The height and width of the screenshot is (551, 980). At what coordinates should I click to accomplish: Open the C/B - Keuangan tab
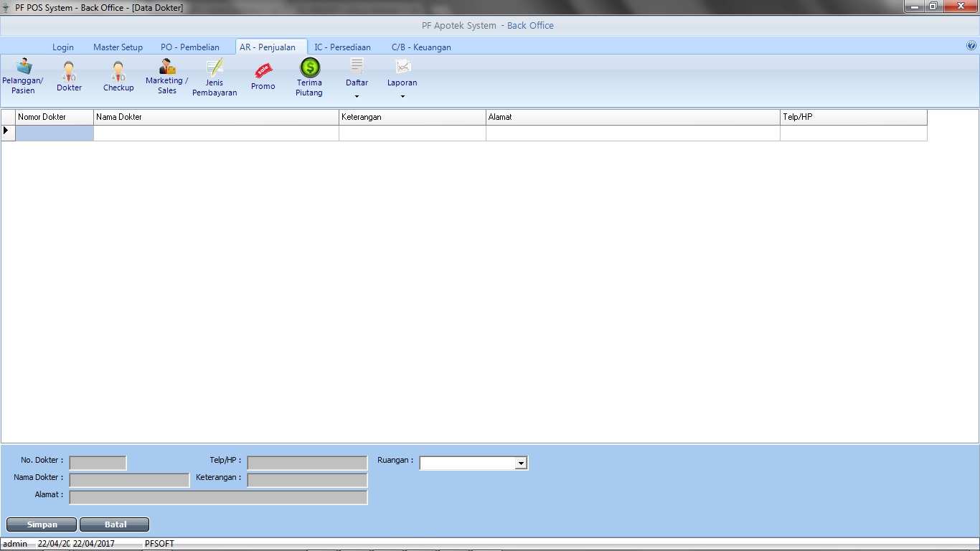[x=421, y=47]
